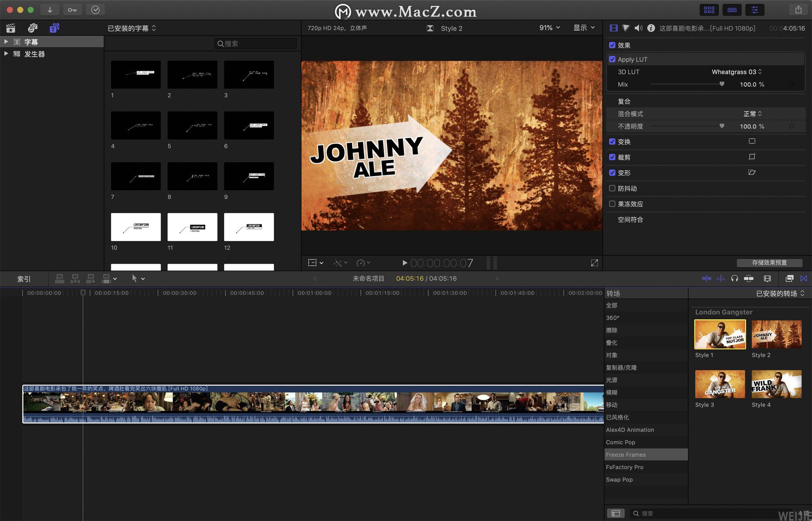Open the effects browser icon
This screenshot has width=812, height=521.
[789, 278]
